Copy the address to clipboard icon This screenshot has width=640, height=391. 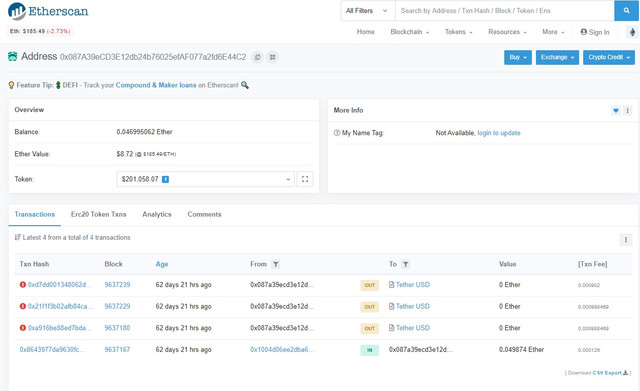point(258,57)
